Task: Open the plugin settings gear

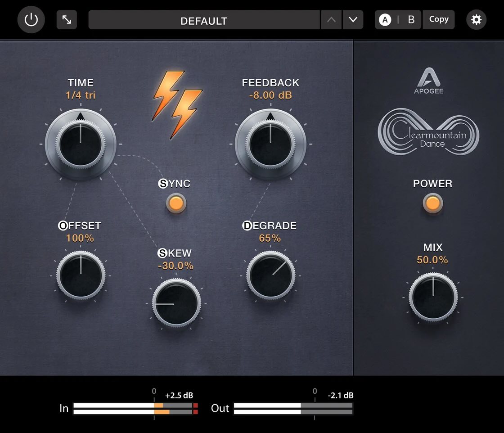Action: [476, 19]
